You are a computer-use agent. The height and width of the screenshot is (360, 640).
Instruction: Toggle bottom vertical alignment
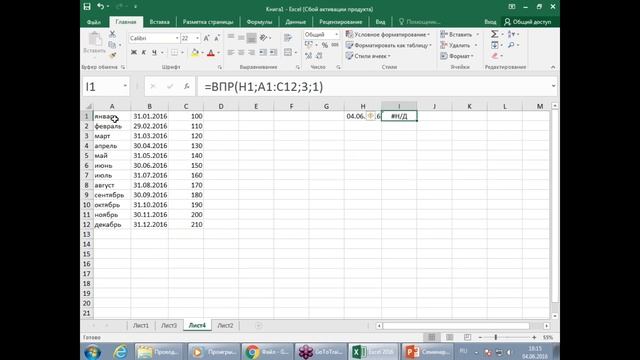tap(251, 38)
